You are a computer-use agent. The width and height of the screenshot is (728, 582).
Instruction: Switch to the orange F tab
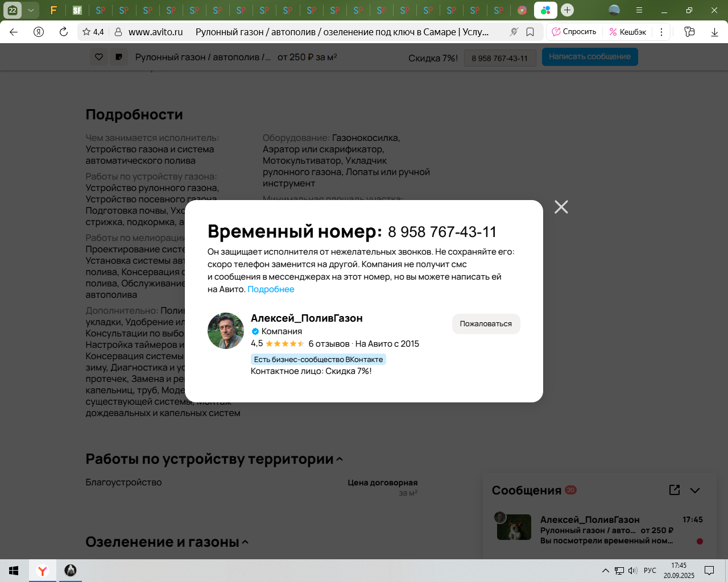tap(53, 10)
